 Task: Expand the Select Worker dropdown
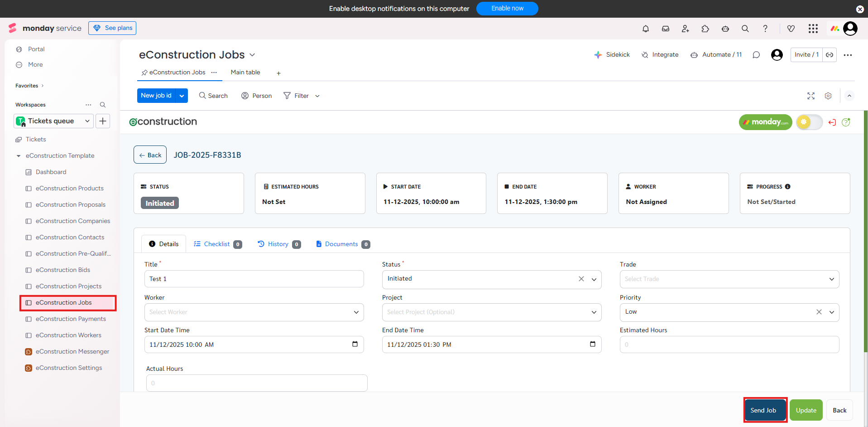tap(254, 312)
